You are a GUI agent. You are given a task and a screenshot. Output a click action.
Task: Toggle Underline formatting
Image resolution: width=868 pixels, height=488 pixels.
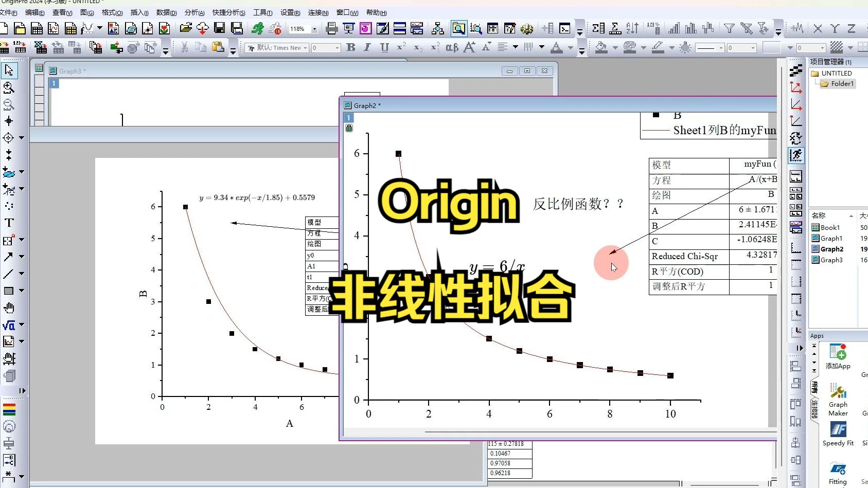(383, 47)
